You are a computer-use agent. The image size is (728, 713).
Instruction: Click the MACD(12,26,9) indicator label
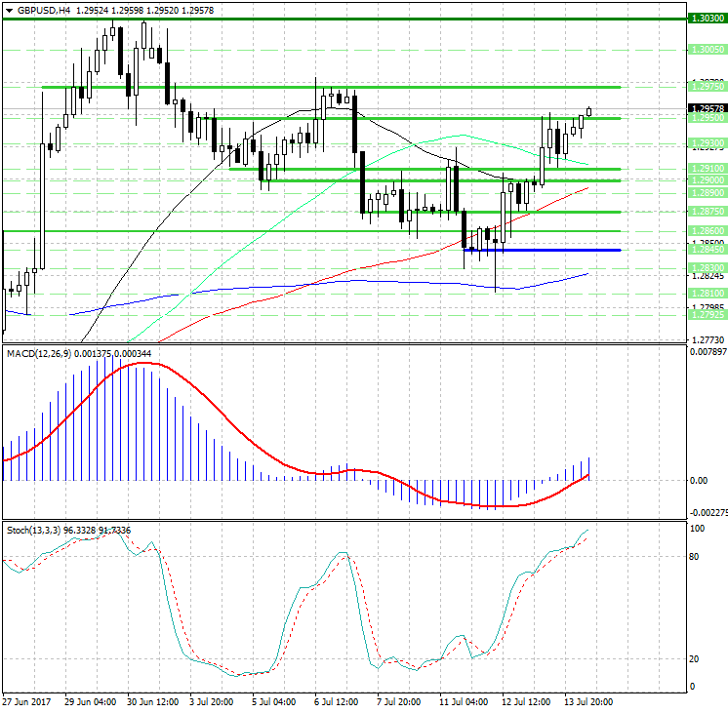(39, 352)
